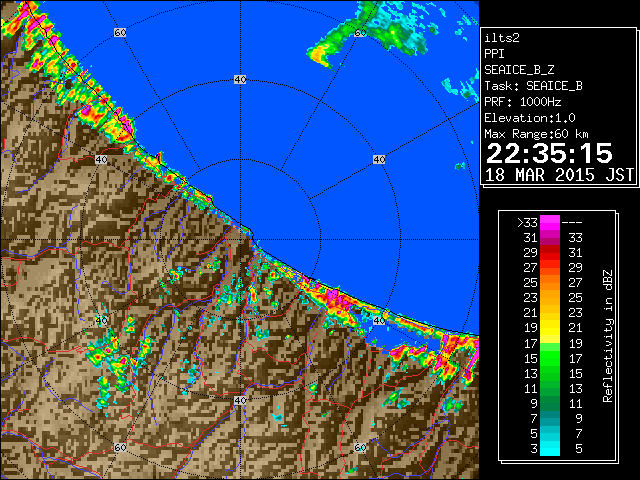Click the 60 km ring label at the northwest coast
640x480 pixels.
pyautogui.click(x=120, y=33)
